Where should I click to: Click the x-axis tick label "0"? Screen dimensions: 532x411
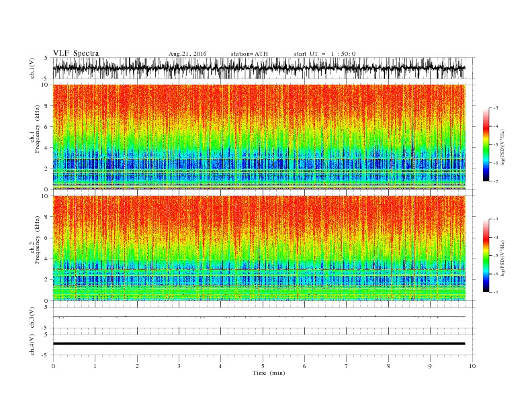point(53,366)
